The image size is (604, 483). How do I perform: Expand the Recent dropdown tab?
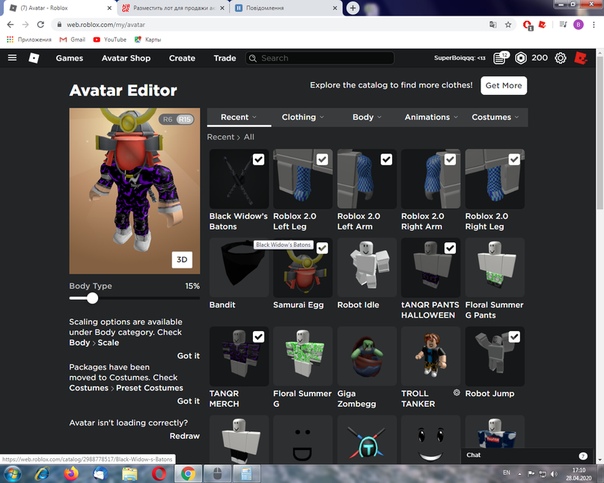[239, 117]
